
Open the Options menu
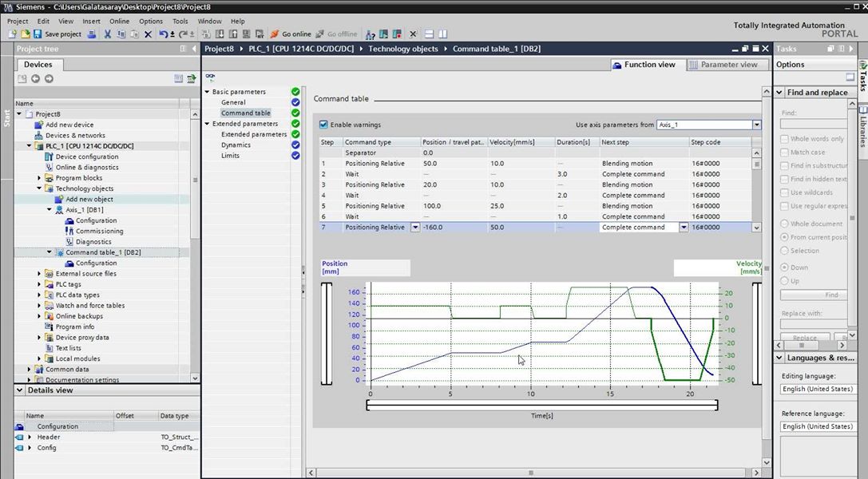click(151, 21)
